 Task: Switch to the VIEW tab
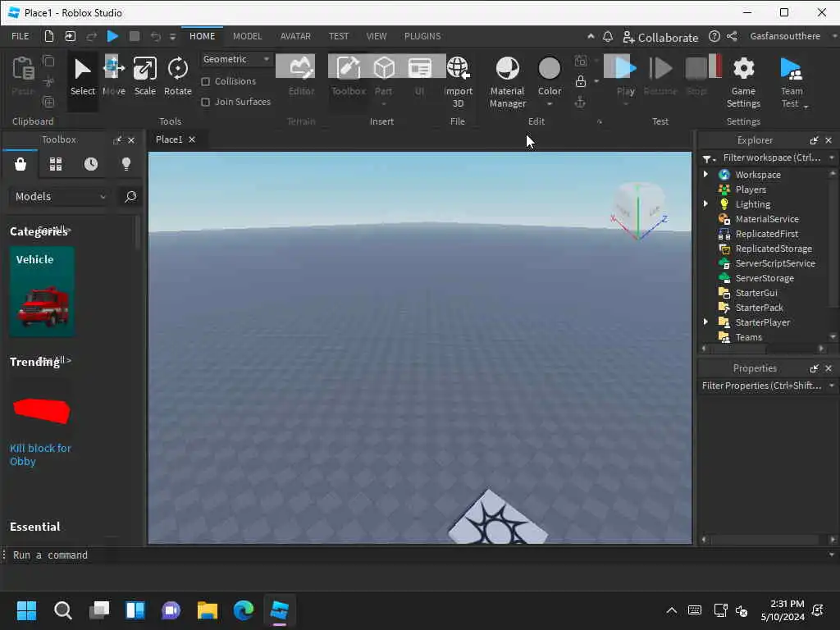pos(376,36)
